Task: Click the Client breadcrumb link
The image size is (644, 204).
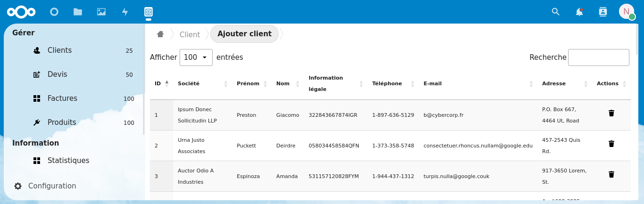Action: click(x=190, y=34)
